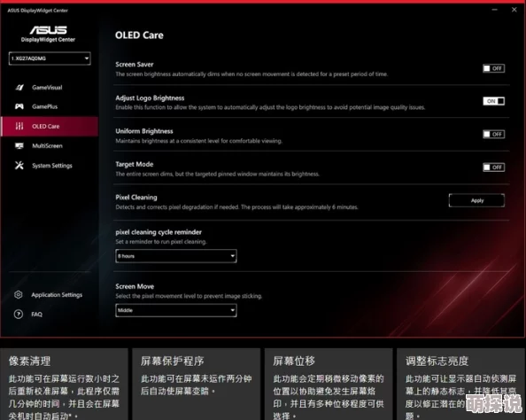Open the System Settings menu label

pyautogui.click(x=52, y=166)
